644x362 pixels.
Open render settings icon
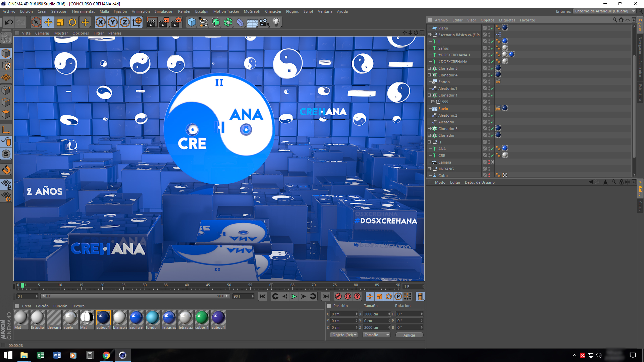coord(176,22)
